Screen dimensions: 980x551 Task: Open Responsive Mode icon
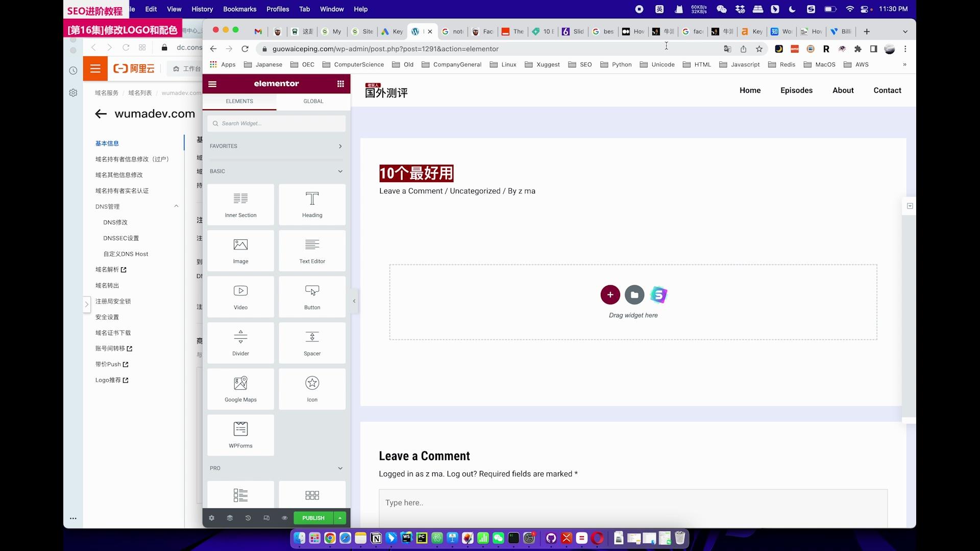tap(266, 518)
